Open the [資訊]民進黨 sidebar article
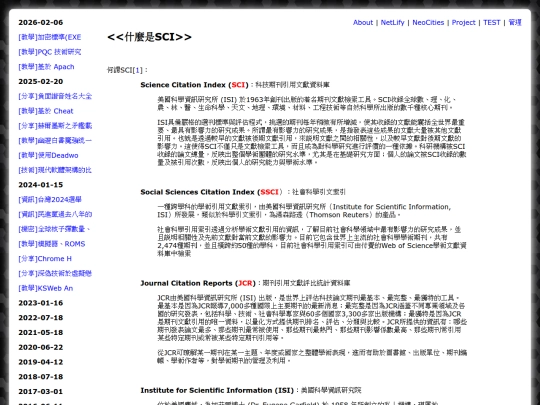The width and height of the screenshot is (540, 405). pyautogui.click(x=55, y=214)
